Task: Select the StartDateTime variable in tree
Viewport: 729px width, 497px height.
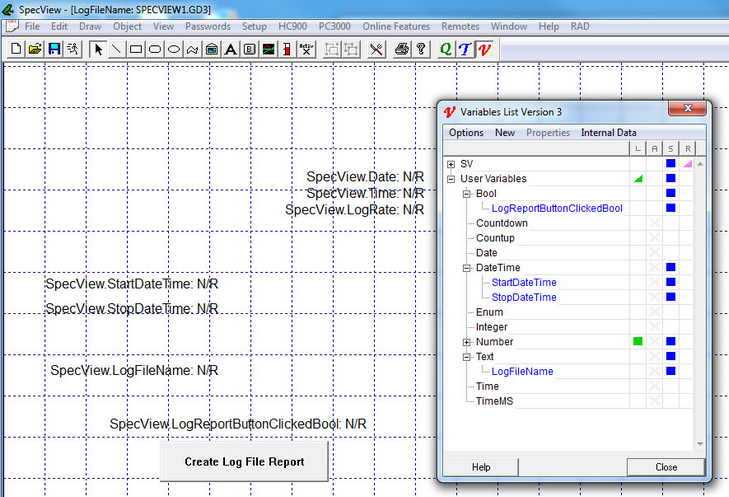Action: (x=524, y=282)
